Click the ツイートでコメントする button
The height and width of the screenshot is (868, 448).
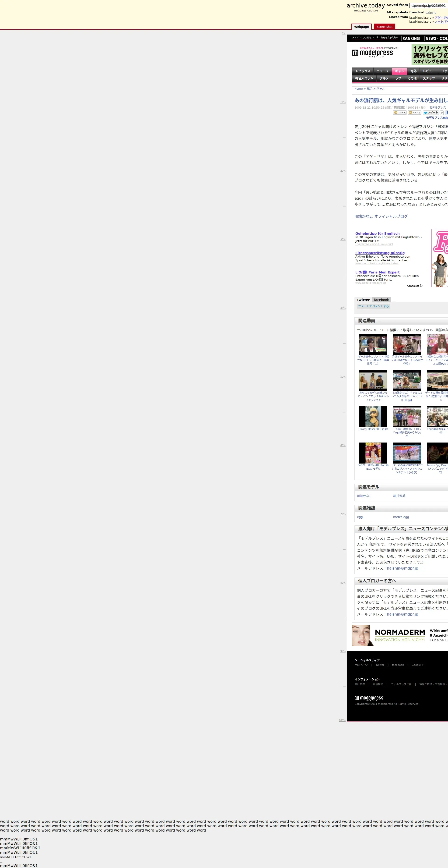373,306
